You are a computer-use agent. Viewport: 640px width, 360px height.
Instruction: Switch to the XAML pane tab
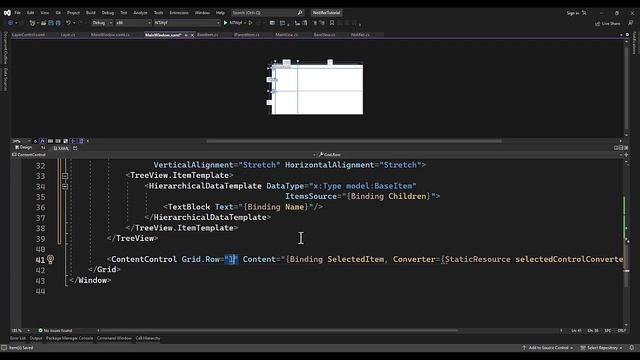[x=61, y=149]
